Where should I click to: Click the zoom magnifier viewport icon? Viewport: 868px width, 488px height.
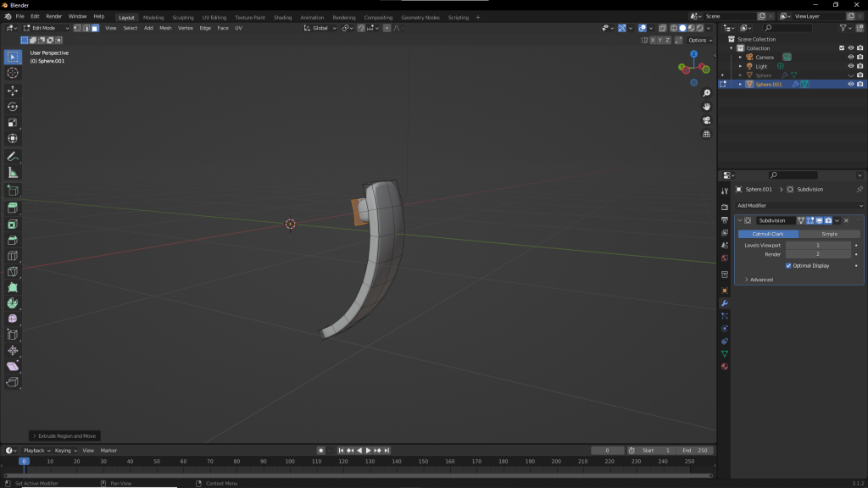pyautogui.click(x=707, y=93)
